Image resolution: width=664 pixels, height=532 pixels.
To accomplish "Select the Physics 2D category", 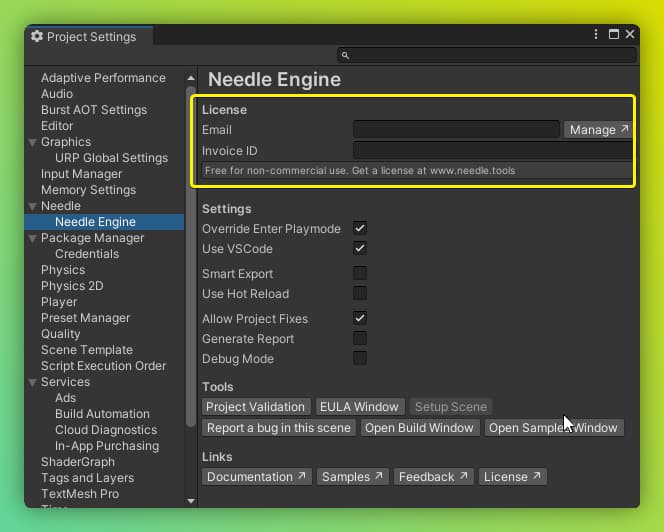I will (x=72, y=286).
